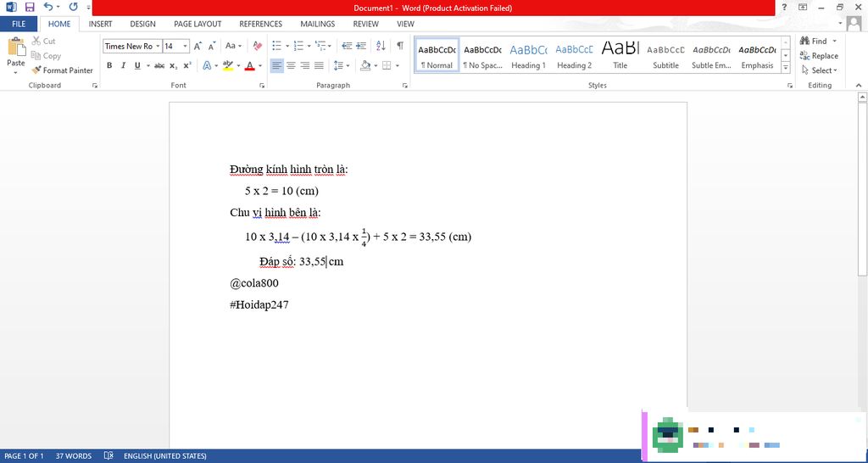Open the borders dropdown arrow
Screen dimensions: 868x463
point(398,65)
